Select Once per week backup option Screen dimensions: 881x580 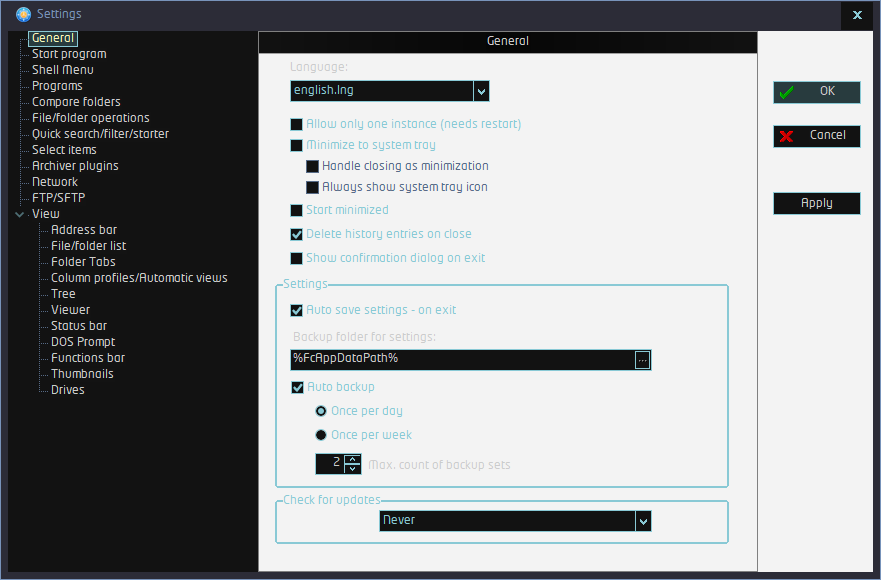[x=321, y=435]
